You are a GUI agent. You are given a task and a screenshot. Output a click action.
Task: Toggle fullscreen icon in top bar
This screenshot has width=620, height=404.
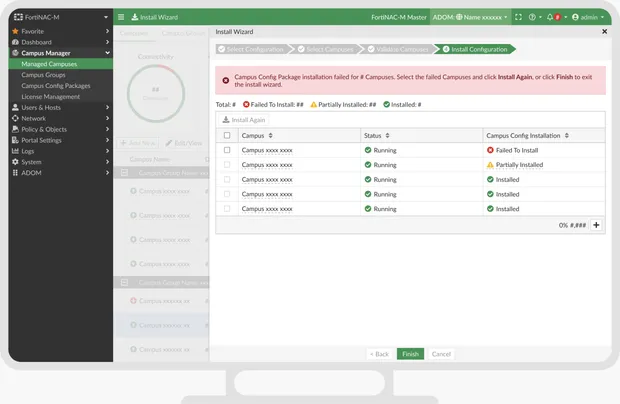518,17
